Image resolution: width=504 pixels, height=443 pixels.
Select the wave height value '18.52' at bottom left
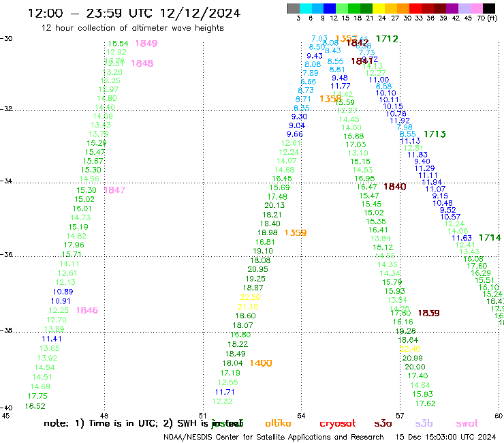(35, 406)
